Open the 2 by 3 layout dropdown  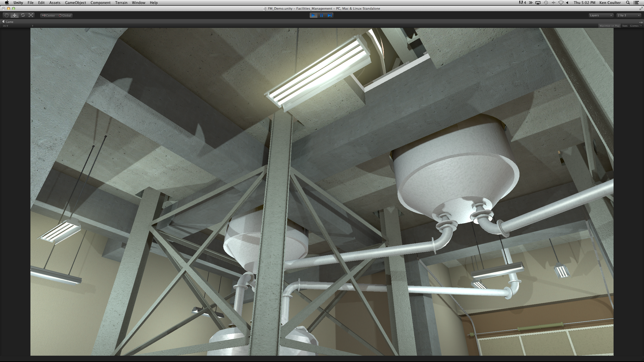(629, 15)
